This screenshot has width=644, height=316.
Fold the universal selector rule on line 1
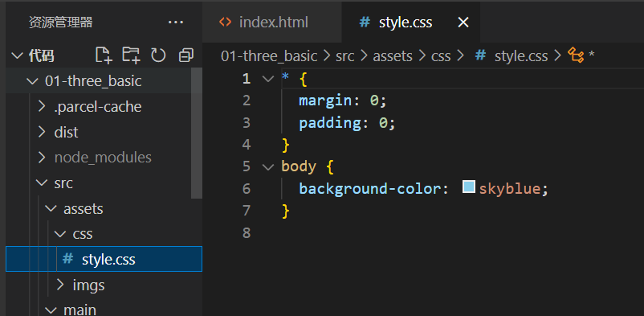(267, 79)
